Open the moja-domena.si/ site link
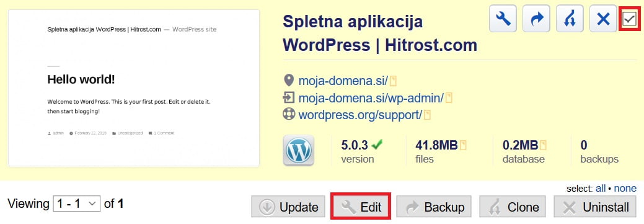644x224 pixels. (343, 81)
